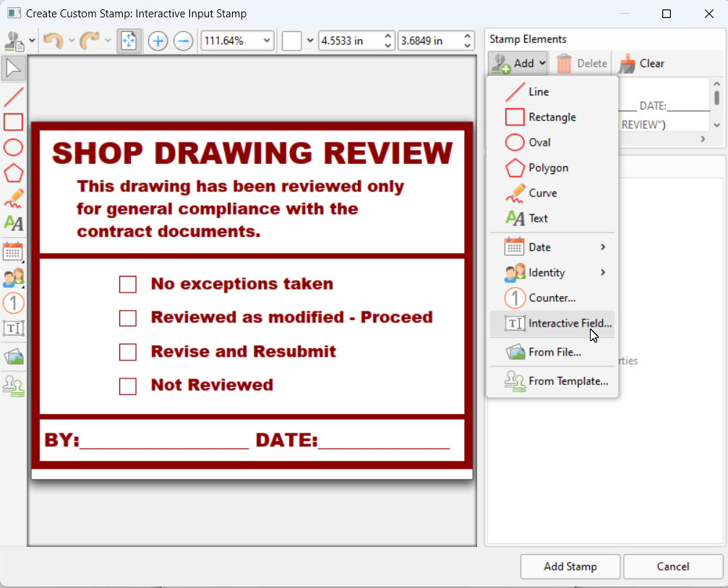Choose the Polygon tool in left toolbar
728x588 pixels.
pos(14,173)
